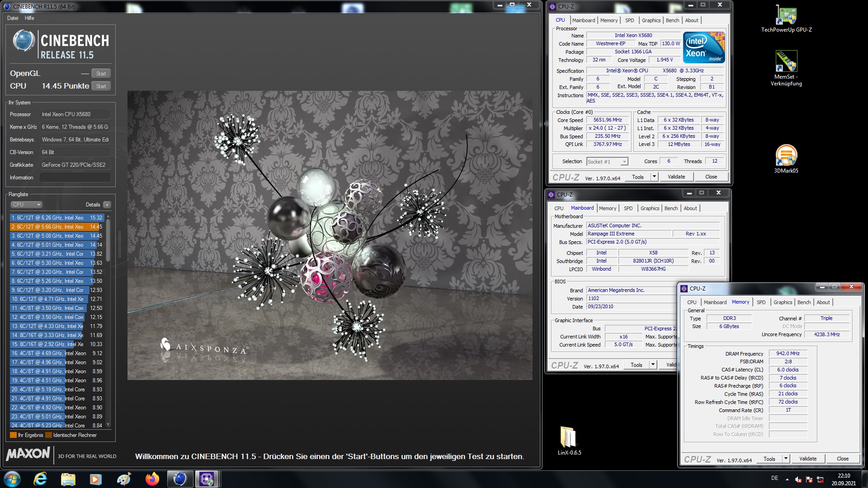
Task: Click the Cinebench globe logo
Action: [24, 41]
